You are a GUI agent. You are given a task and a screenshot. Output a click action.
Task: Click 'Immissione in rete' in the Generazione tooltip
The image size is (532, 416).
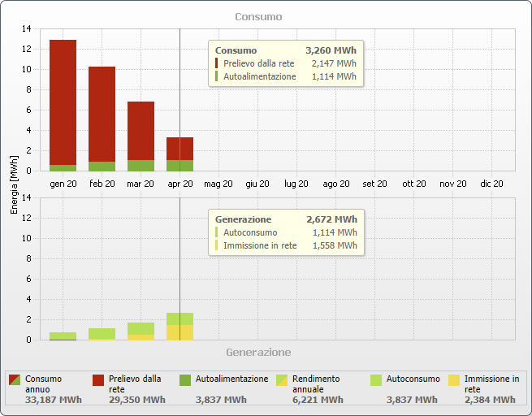coord(260,245)
